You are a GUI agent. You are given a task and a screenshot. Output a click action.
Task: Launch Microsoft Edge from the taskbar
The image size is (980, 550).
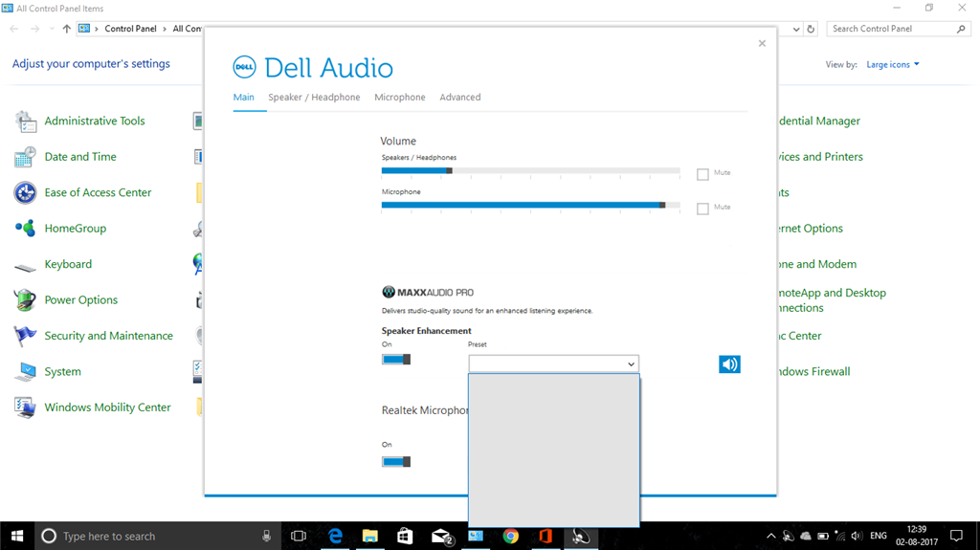336,537
